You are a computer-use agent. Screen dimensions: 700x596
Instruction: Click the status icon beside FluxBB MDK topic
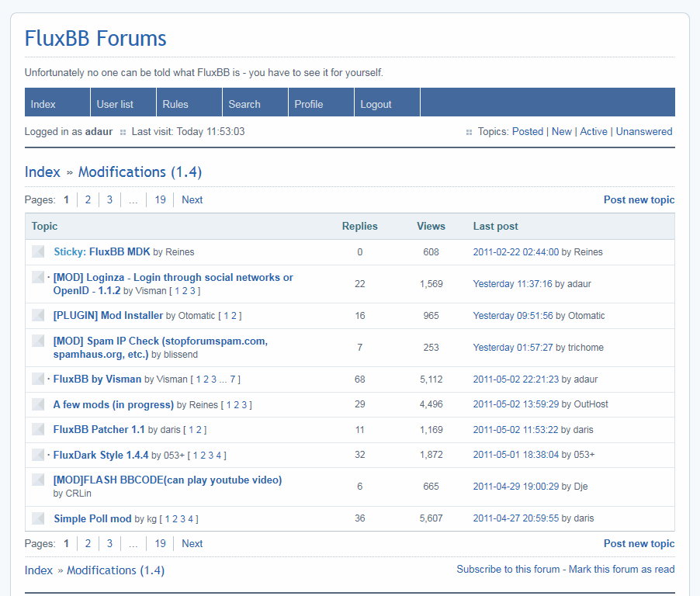(38, 252)
